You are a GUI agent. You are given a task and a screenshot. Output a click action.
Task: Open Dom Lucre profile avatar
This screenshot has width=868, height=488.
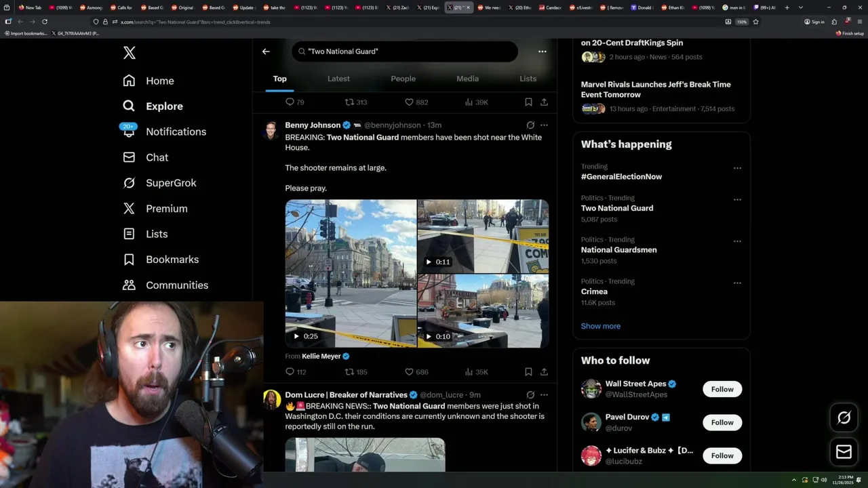tap(272, 399)
